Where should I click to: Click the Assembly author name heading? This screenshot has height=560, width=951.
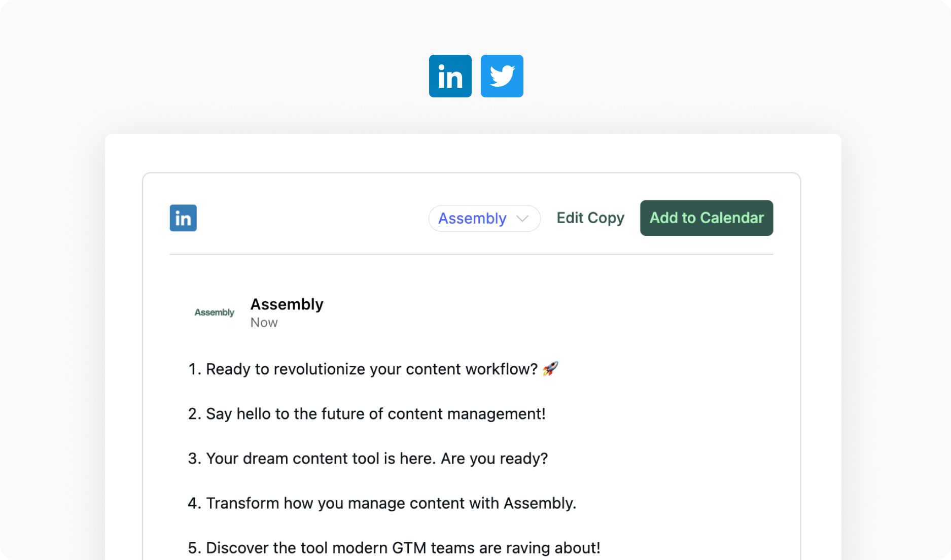(x=287, y=304)
